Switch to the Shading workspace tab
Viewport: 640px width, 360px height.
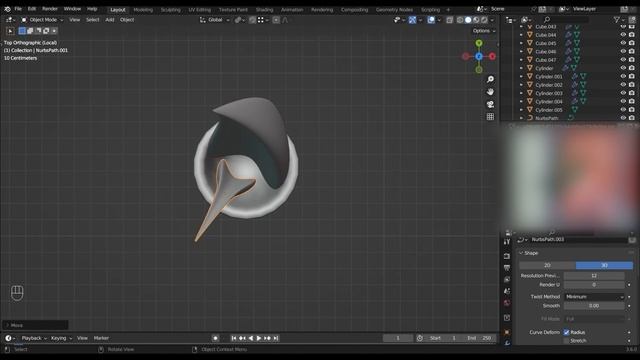[264, 10]
